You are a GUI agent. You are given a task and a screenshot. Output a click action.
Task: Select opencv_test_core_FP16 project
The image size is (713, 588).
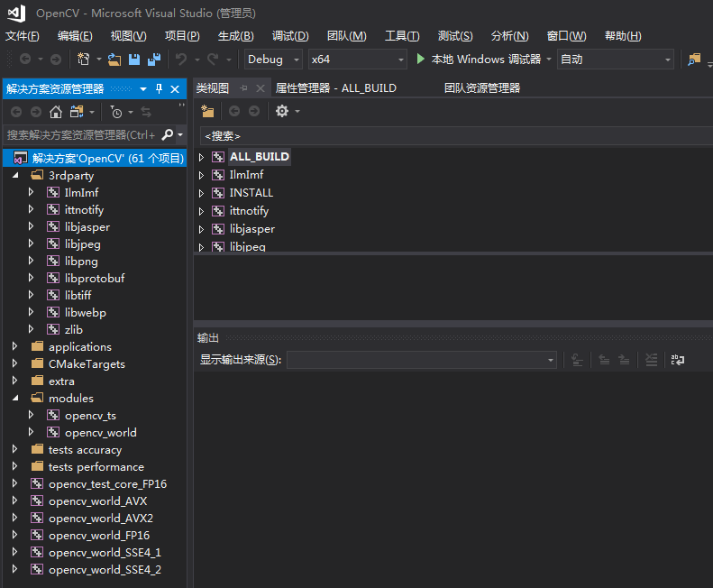tap(108, 483)
